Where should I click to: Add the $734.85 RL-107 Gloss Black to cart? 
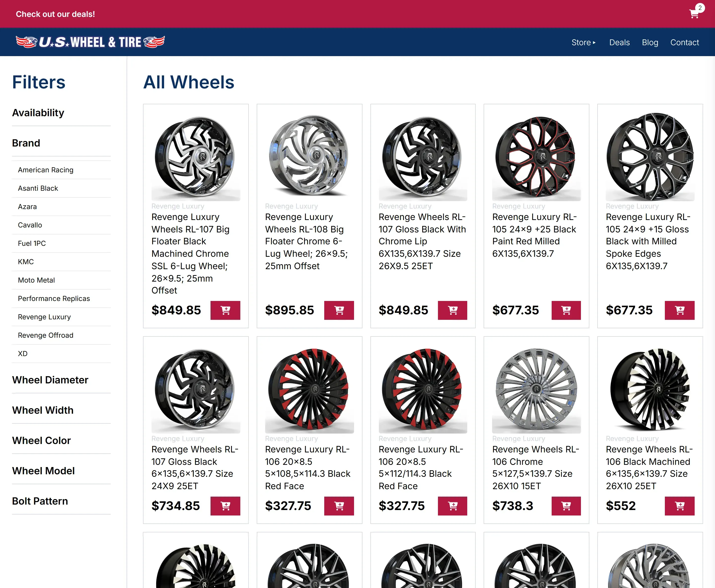pyautogui.click(x=226, y=506)
